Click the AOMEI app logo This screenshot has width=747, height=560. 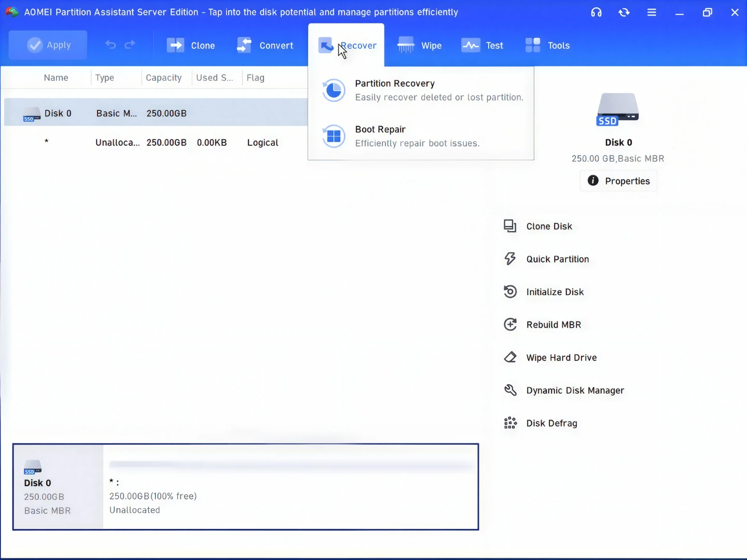point(12,12)
